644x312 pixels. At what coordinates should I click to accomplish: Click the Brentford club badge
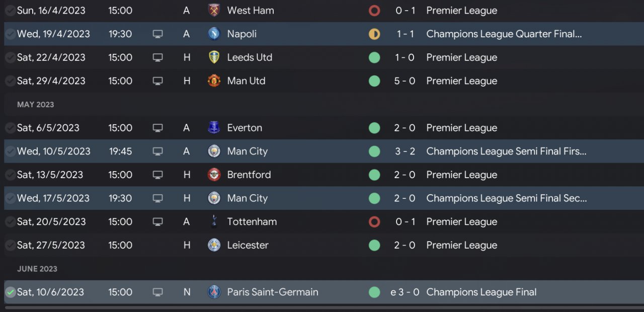(214, 175)
